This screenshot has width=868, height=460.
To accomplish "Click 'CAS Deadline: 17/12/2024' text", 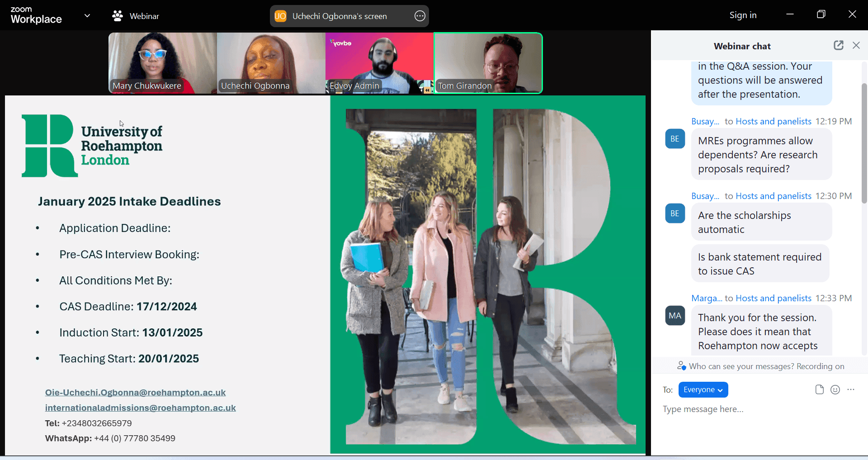I will tap(128, 307).
